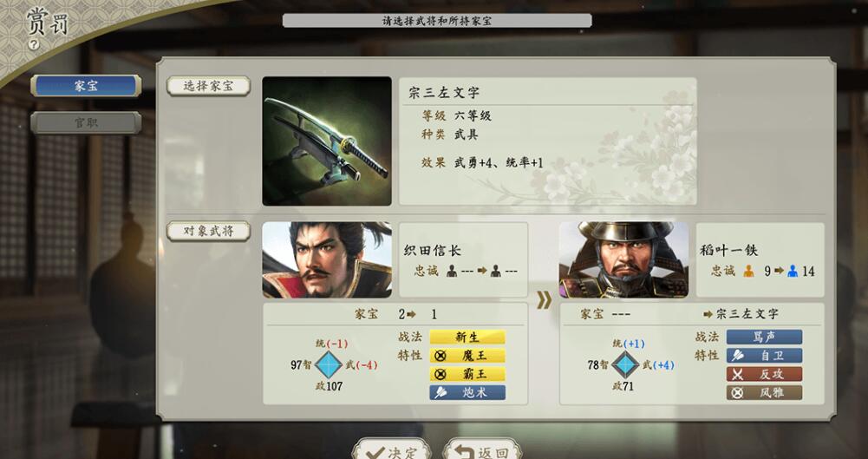
Task: Click the 选择家宝 button
Action: click(x=208, y=86)
